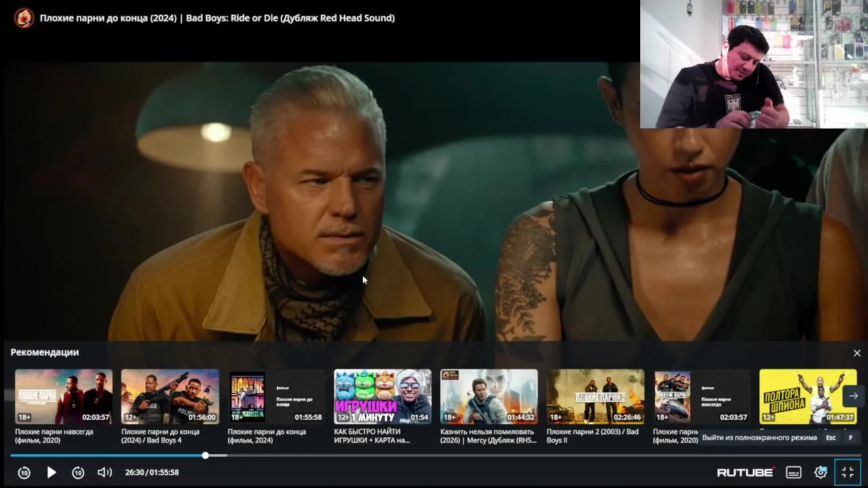Click the channel avatar icon
This screenshot has width=868, height=488.
[x=24, y=18]
